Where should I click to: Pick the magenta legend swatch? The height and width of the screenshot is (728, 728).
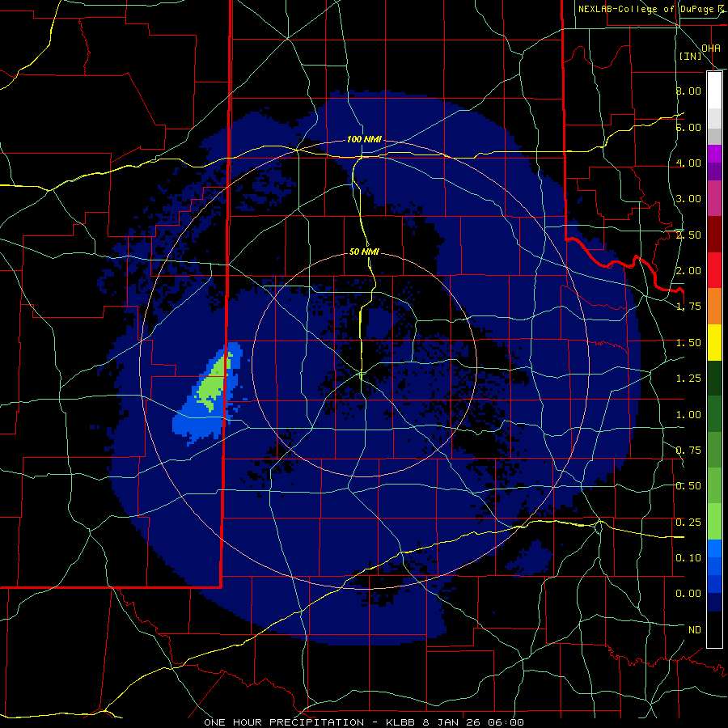(714, 154)
